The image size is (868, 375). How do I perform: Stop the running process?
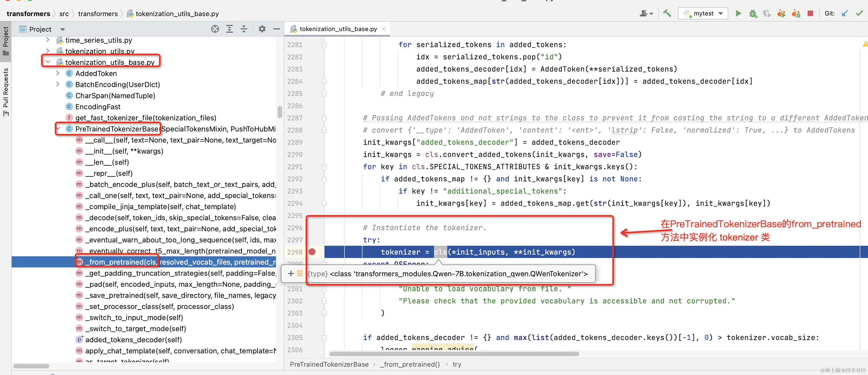coord(810,14)
